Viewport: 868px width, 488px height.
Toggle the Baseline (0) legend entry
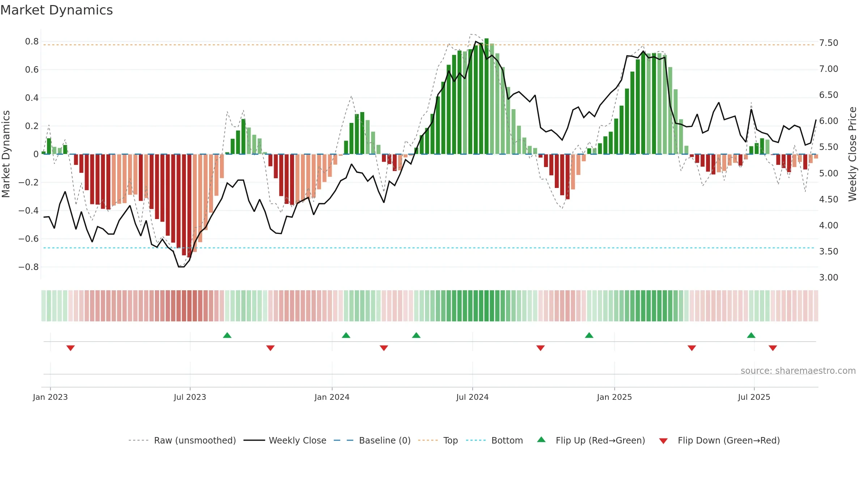tap(372, 440)
